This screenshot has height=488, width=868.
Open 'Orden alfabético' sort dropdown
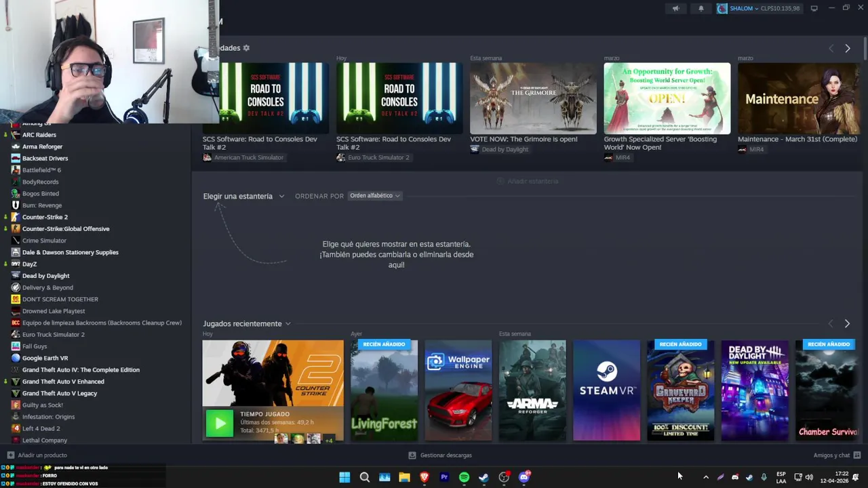click(374, 196)
